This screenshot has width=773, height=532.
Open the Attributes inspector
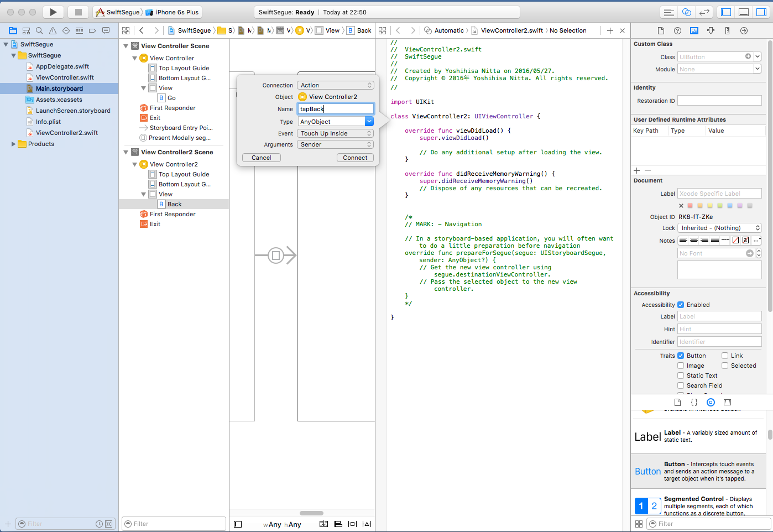pyautogui.click(x=711, y=31)
